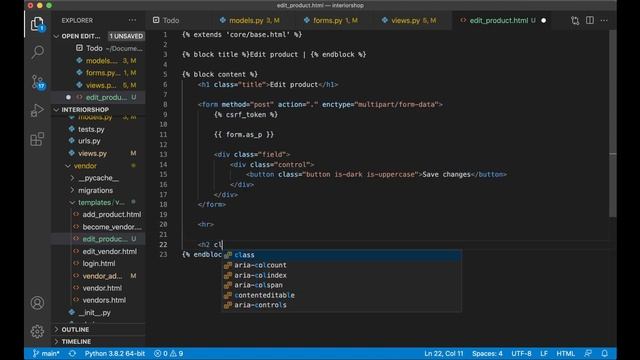Select Python 3.8.2 64-bit interpreter

(115, 353)
